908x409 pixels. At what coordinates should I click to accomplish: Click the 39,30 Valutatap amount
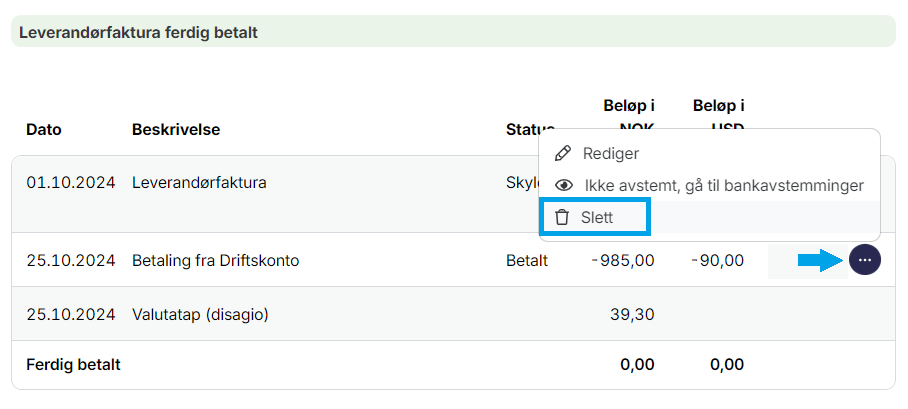(632, 314)
